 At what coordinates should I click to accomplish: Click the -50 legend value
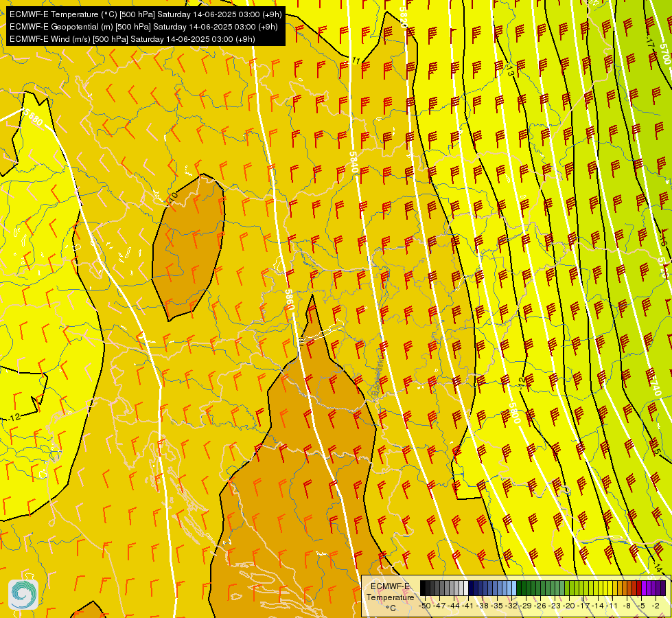[424, 606]
